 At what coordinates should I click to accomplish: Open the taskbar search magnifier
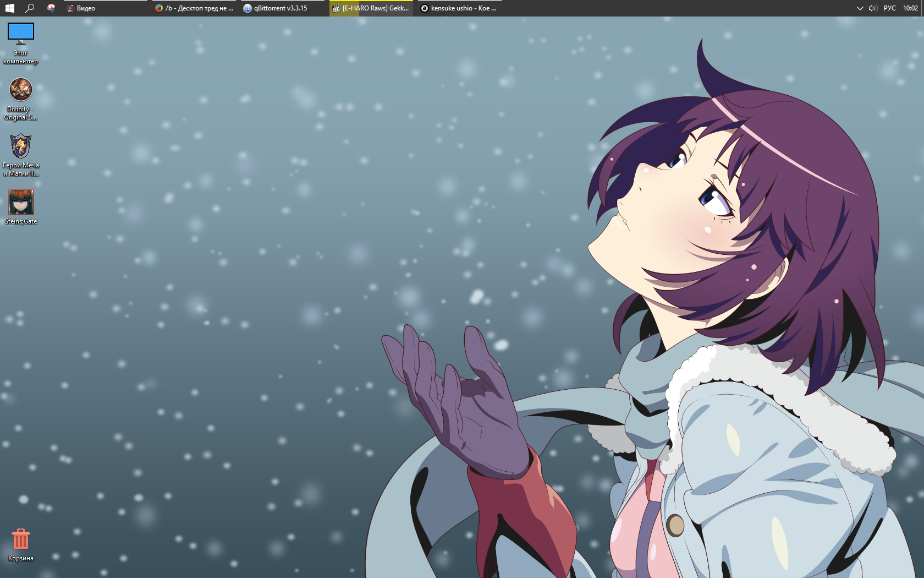point(30,8)
